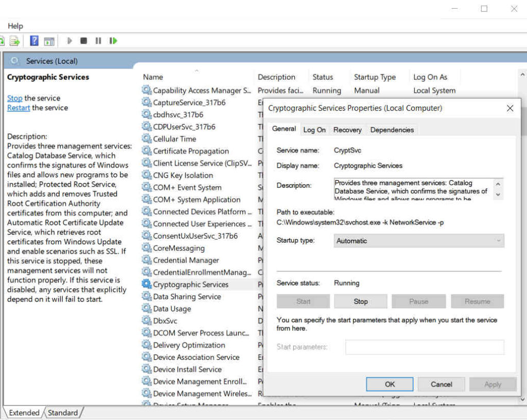527x420 pixels.
Task: Sort by Log On As column header
Action: point(430,77)
